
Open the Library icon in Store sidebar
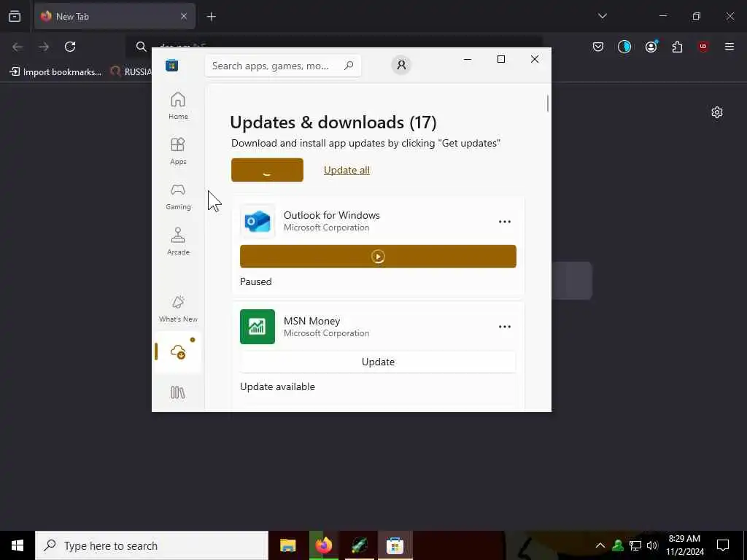tap(178, 392)
